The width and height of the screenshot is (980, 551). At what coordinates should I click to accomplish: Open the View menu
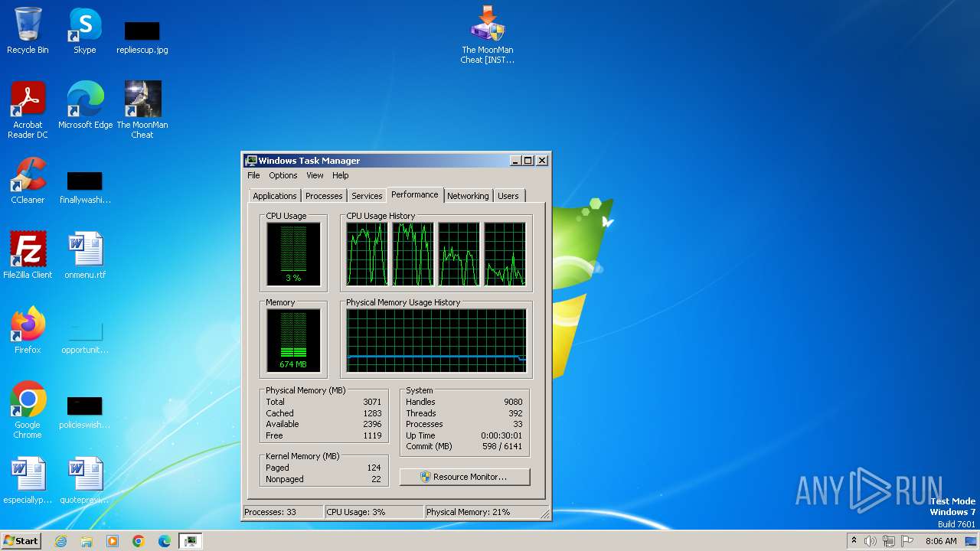pyautogui.click(x=315, y=175)
